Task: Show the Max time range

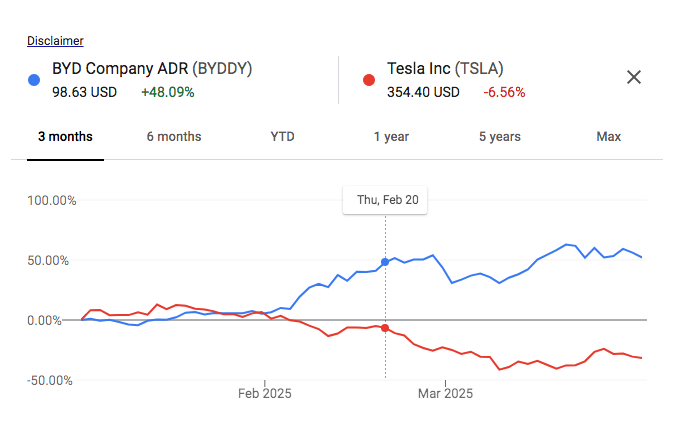Action: tap(608, 137)
